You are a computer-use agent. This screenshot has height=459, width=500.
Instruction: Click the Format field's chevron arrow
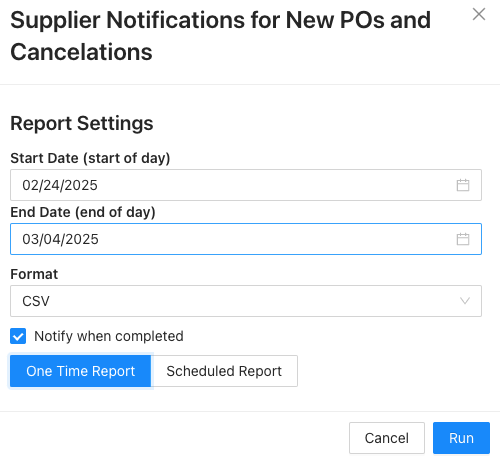point(465,301)
